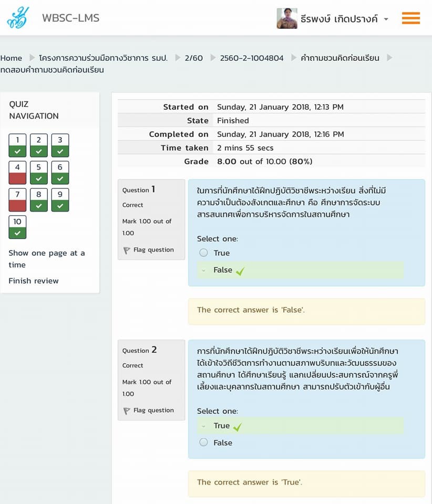Open question 1 tile in quiz navigation
Image resolution: width=432 pixels, height=504 pixels.
pos(17,145)
